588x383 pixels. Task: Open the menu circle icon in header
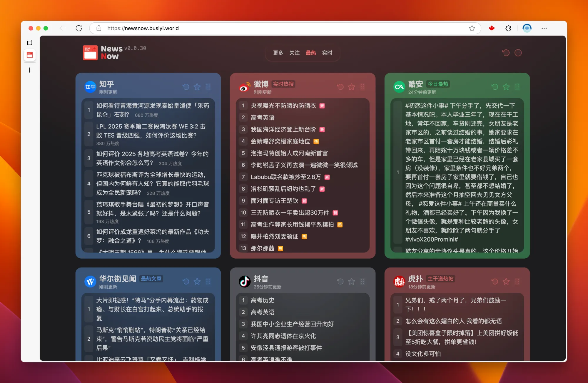point(518,53)
